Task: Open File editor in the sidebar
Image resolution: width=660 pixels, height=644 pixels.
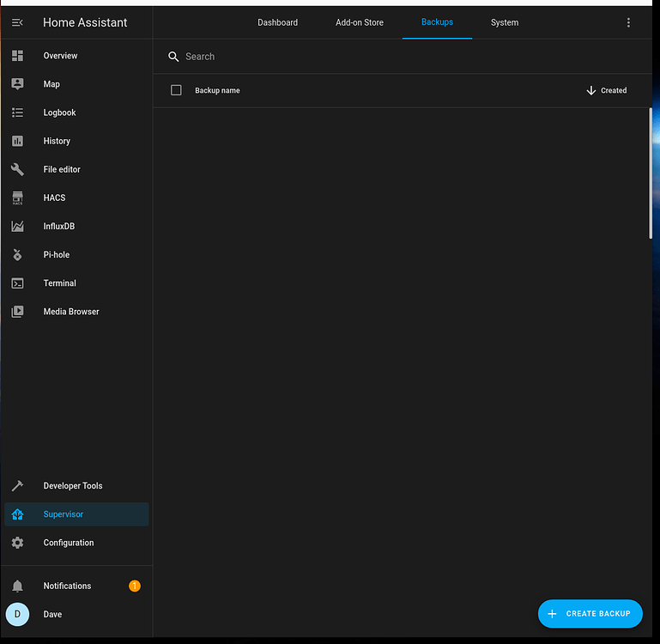Action: (x=76, y=169)
